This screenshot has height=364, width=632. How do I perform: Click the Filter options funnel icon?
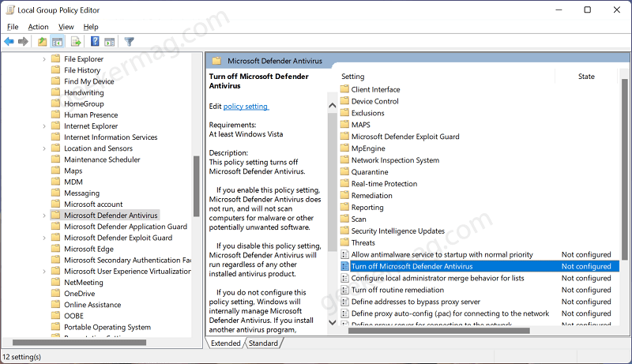click(129, 42)
